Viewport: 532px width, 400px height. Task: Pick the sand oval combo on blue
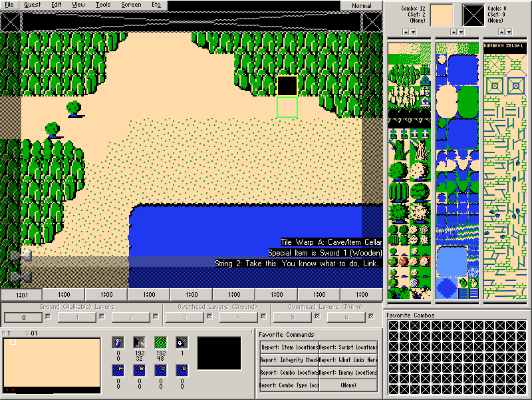(x=447, y=101)
